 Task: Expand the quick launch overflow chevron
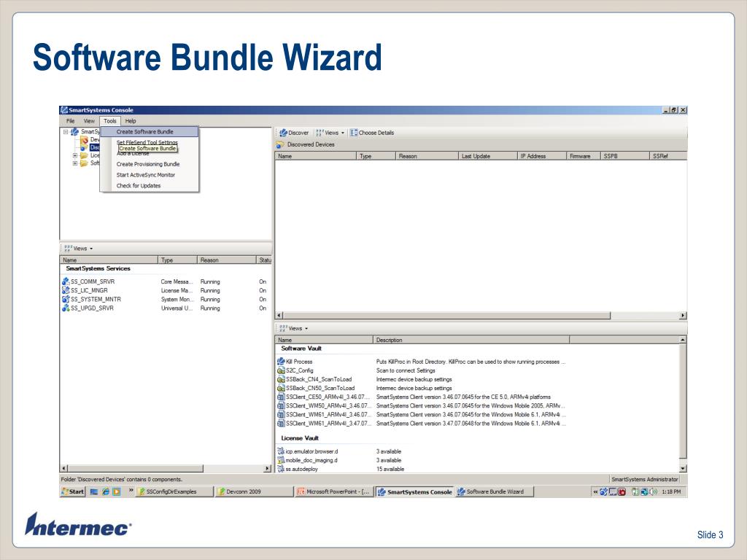(131, 491)
